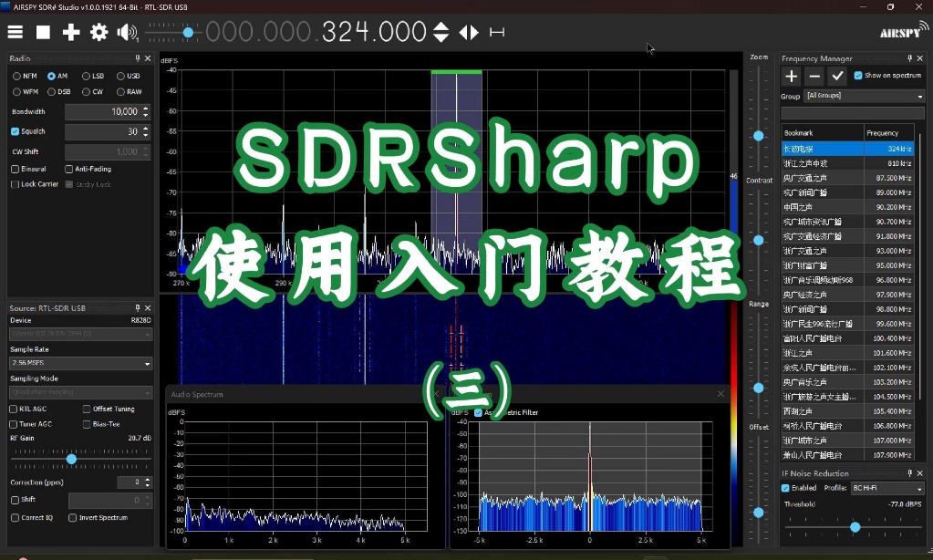The height and width of the screenshot is (560, 933).
Task: Select the 810 kHz bookmark row
Action: coord(847,163)
